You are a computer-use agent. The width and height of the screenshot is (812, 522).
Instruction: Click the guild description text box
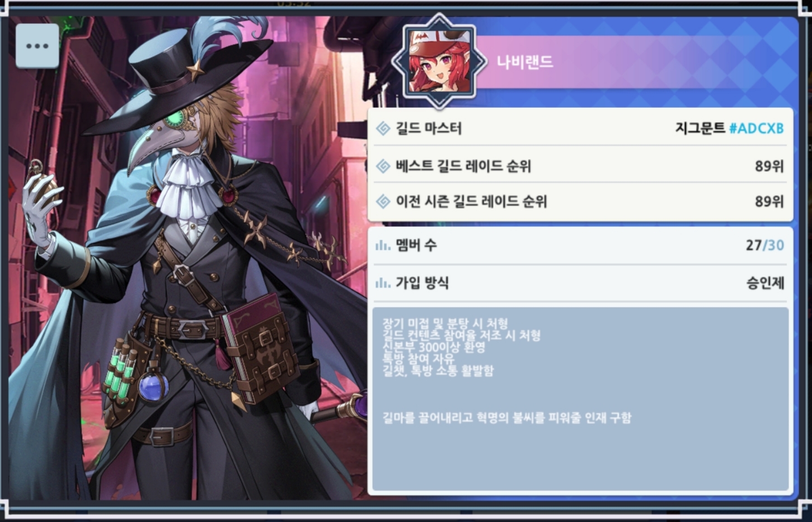point(580,399)
